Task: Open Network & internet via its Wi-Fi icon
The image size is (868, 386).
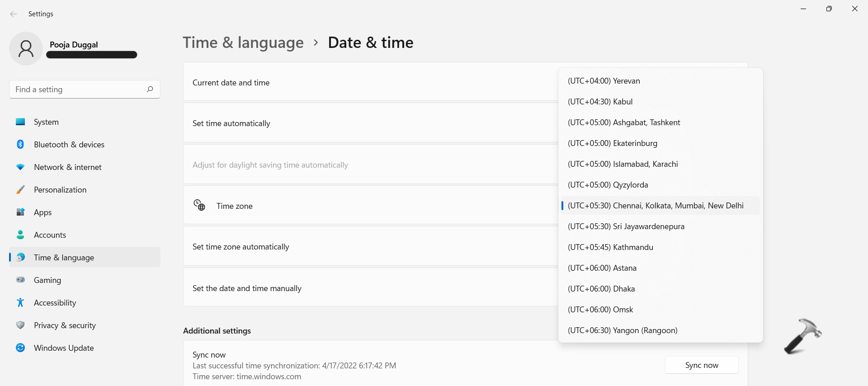Action: click(x=20, y=167)
